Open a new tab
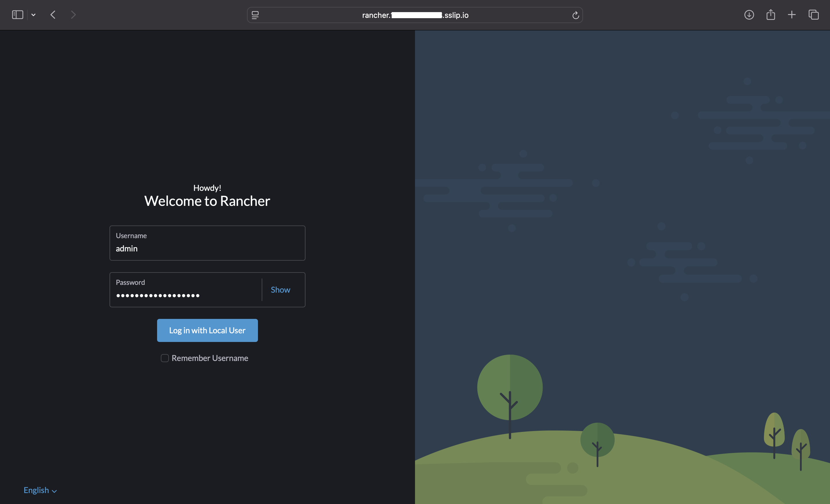 (792, 14)
